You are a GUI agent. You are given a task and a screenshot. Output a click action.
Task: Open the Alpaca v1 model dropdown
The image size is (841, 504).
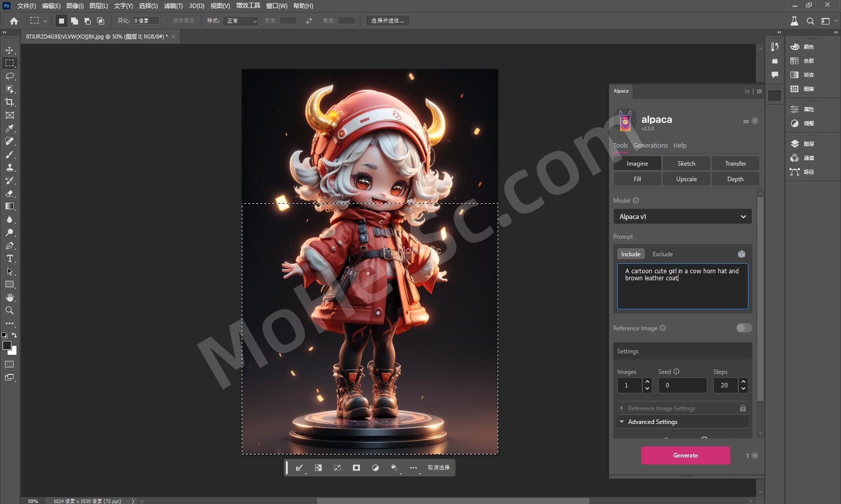[682, 217]
